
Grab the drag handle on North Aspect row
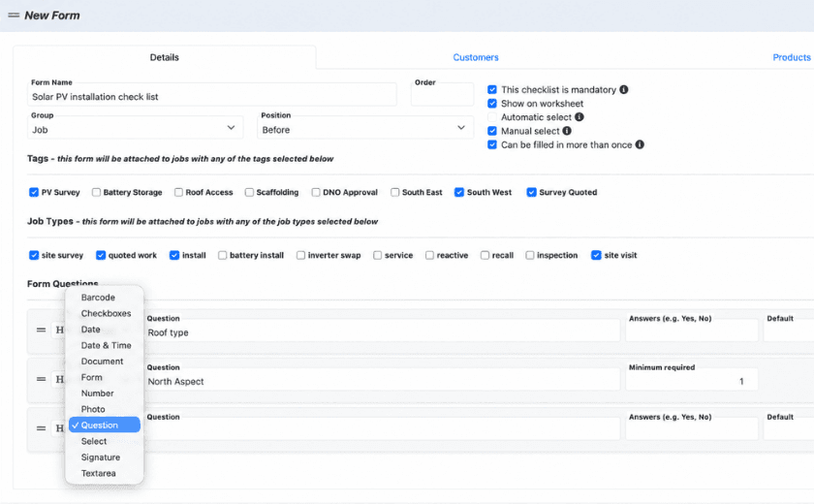(41, 379)
